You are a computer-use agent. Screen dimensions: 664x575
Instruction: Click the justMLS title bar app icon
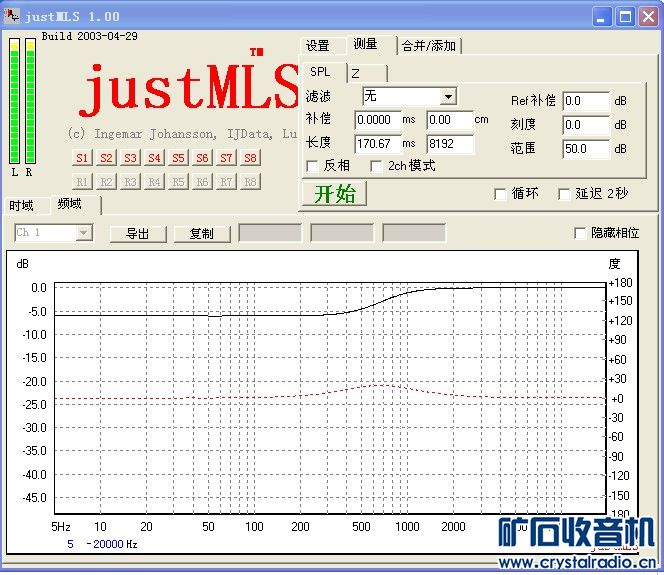pos(12,16)
